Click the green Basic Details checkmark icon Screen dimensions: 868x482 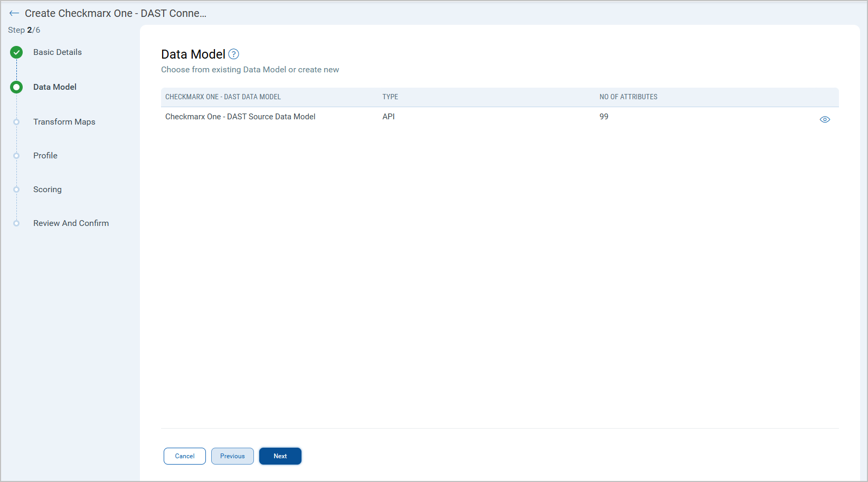tap(16, 52)
